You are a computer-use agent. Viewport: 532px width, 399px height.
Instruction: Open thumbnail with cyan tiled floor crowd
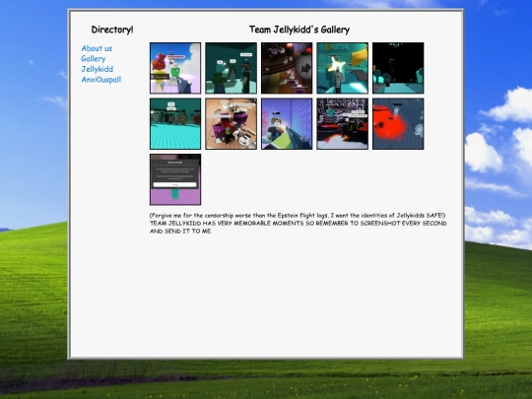point(175,123)
